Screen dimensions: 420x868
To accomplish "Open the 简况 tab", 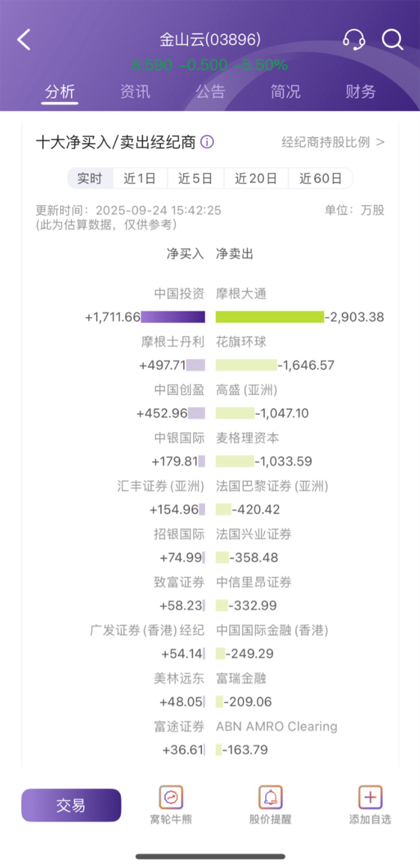I will click(x=285, y=92).
